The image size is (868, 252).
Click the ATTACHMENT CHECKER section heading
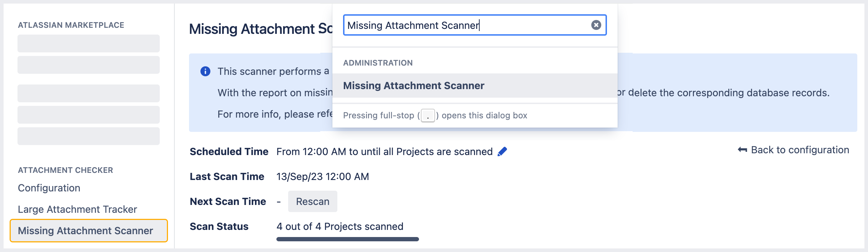65,170
